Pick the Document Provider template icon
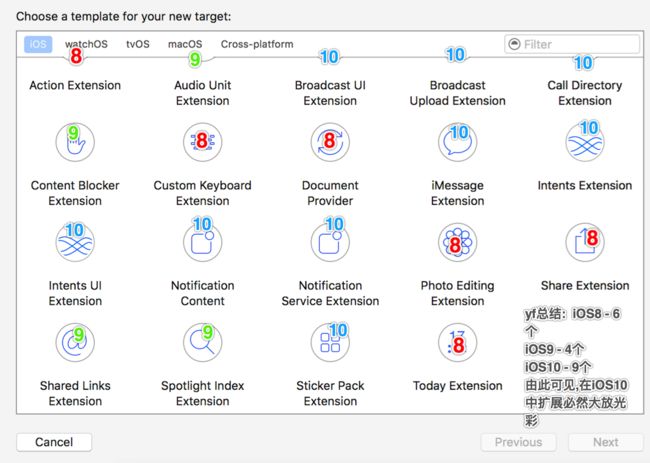 (330, 142)
